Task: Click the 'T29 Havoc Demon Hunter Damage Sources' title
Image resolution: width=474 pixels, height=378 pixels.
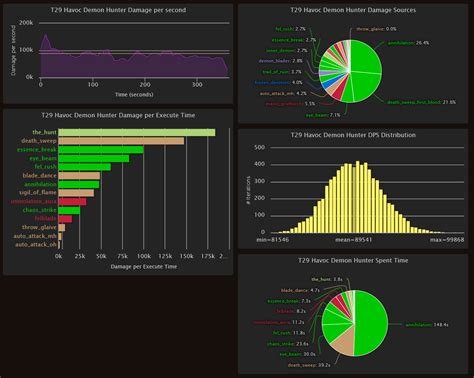Action: tap(353, 10)
